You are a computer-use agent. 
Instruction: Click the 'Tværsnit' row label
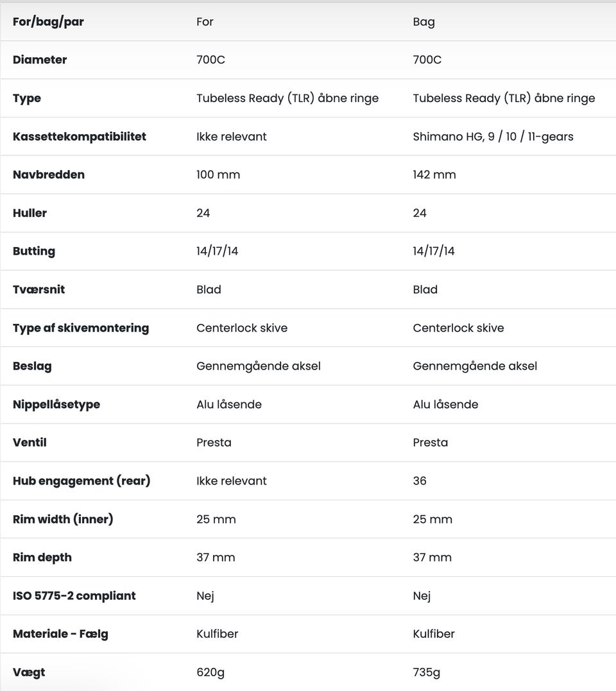point(38,289)
